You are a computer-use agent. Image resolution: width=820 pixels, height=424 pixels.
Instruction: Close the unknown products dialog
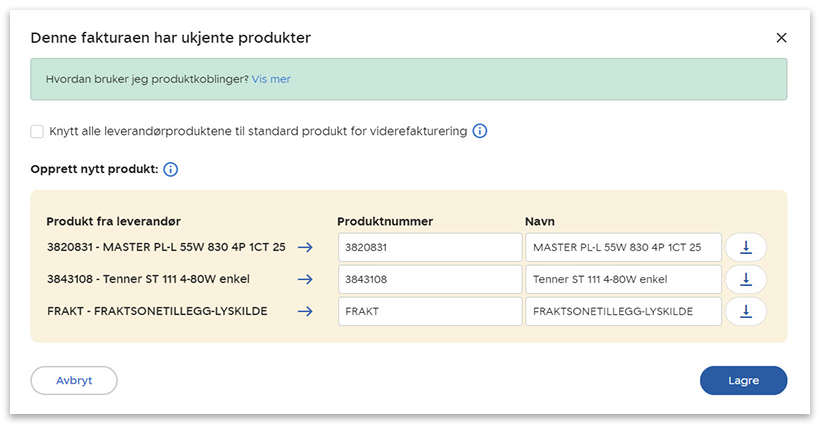point(781,38)
